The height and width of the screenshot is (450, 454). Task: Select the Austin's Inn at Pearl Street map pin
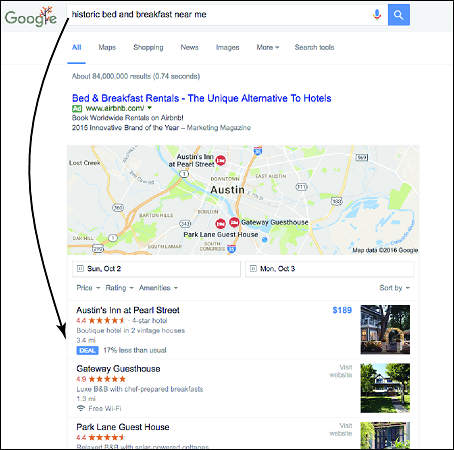click(220, 161)
